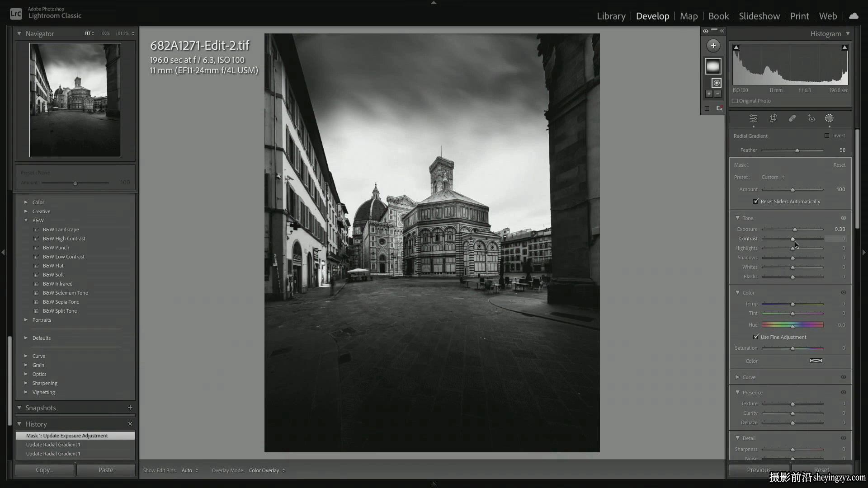
Task: Switch to the Web module
Action: coord(828,16)
